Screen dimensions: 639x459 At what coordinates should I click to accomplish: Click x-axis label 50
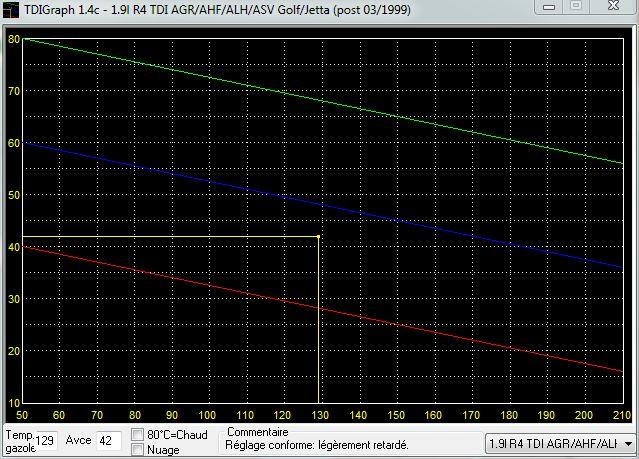pyautogui.click(x=22, y=415)
